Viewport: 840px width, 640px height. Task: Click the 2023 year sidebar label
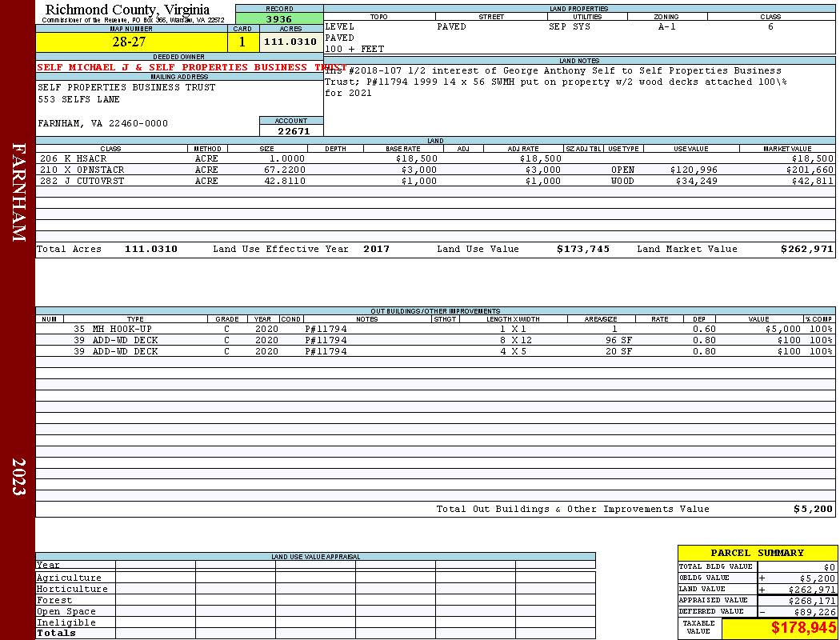click(18, 476)
